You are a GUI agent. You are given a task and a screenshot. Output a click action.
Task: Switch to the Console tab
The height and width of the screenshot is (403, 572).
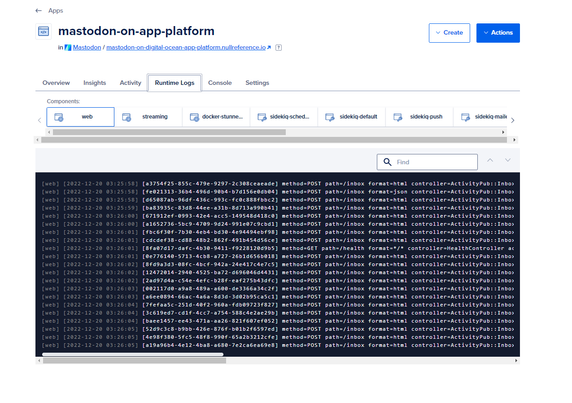click(220, 83)
